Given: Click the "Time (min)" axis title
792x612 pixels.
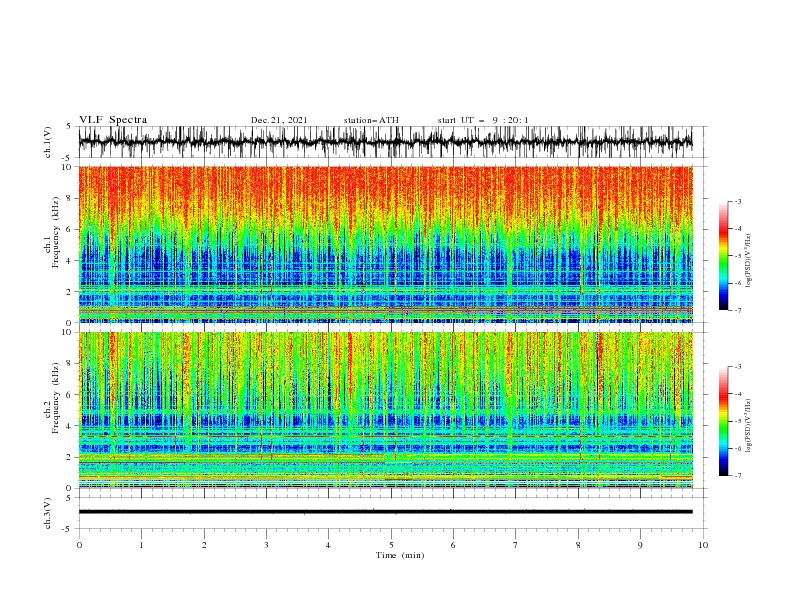Looking at the screenshot, I should tap(400, 555).
